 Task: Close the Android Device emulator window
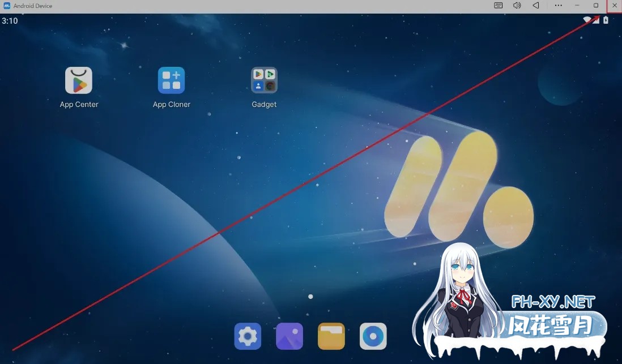pos(615,6)
